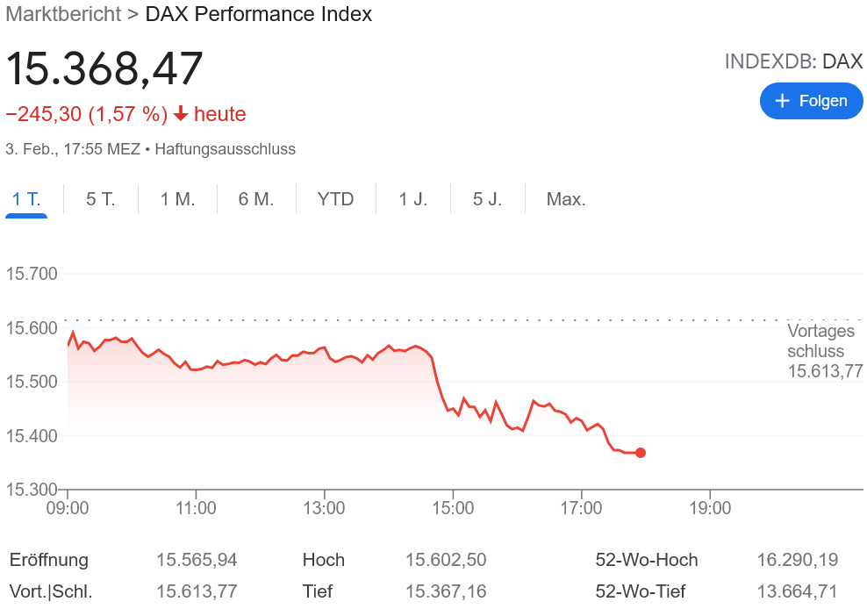Show the Max. timeframe chart
Viewport: 867px width, 616px height.
[x=566, y=199]
